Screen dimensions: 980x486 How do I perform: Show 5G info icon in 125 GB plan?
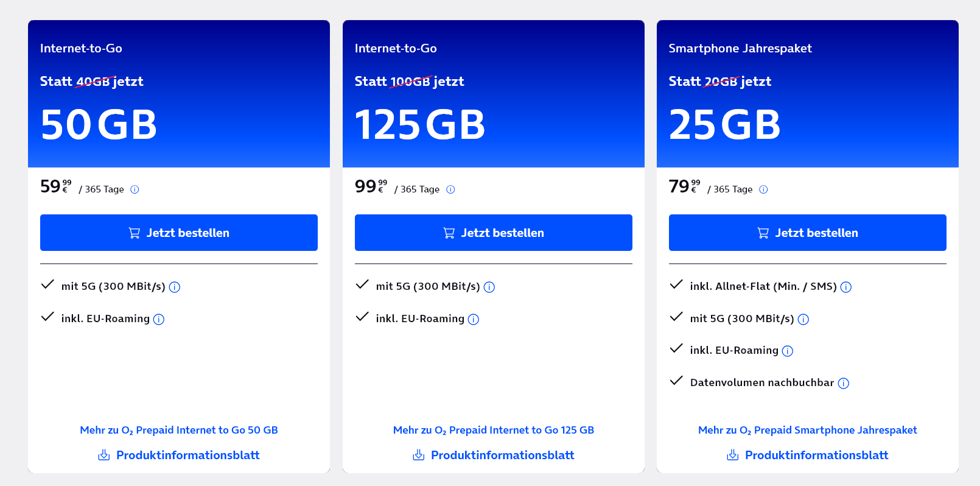click(x=489, y=287)
